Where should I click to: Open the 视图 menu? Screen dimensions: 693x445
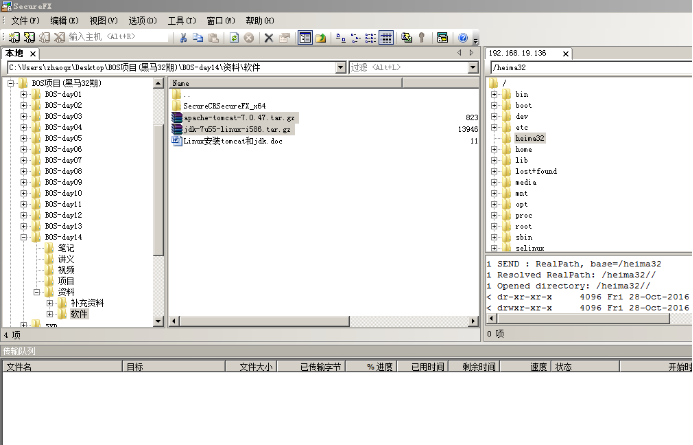pos(103,20)
